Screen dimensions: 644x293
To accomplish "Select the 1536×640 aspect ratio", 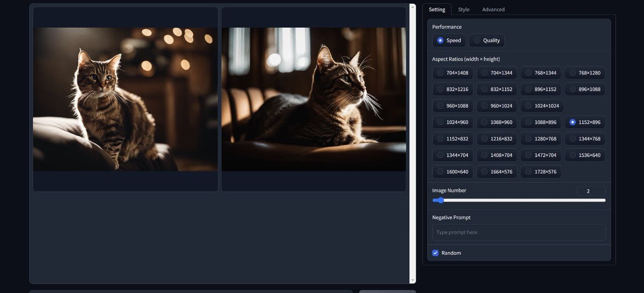I will [x=585, y=155].
